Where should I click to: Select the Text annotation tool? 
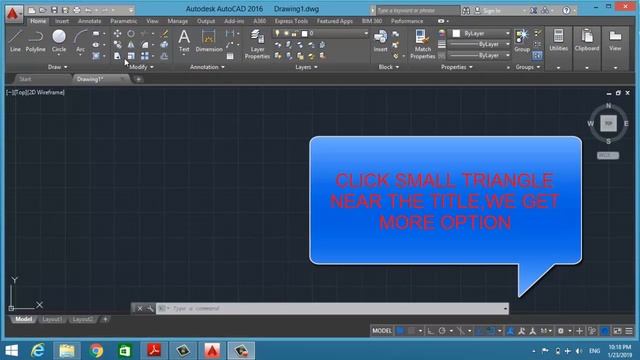point(184,41)
